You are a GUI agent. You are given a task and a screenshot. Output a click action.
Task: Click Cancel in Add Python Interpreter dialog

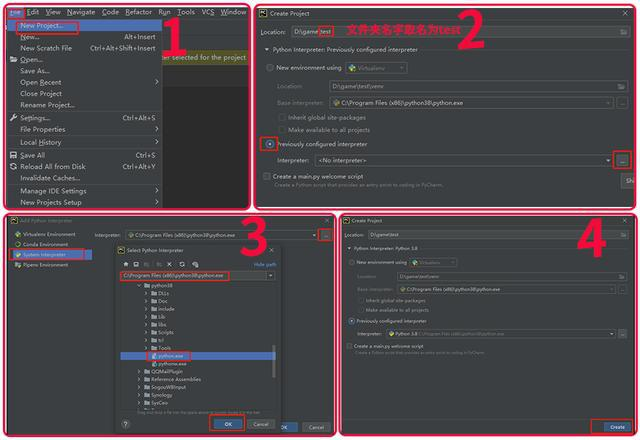pos(316,427)
